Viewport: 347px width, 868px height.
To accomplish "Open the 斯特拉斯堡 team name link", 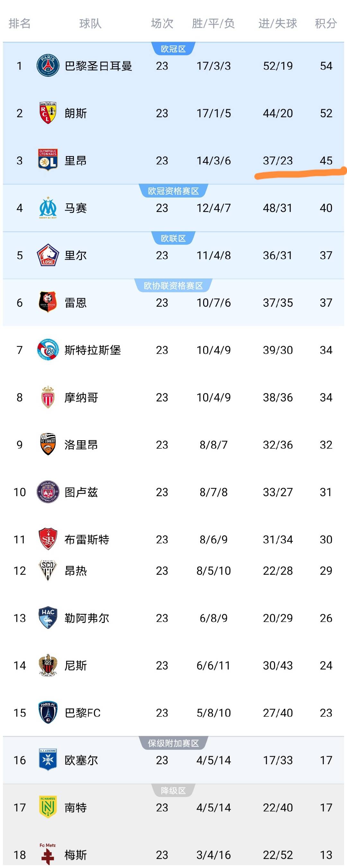I will pyautogui.click(x=93, y=350).
